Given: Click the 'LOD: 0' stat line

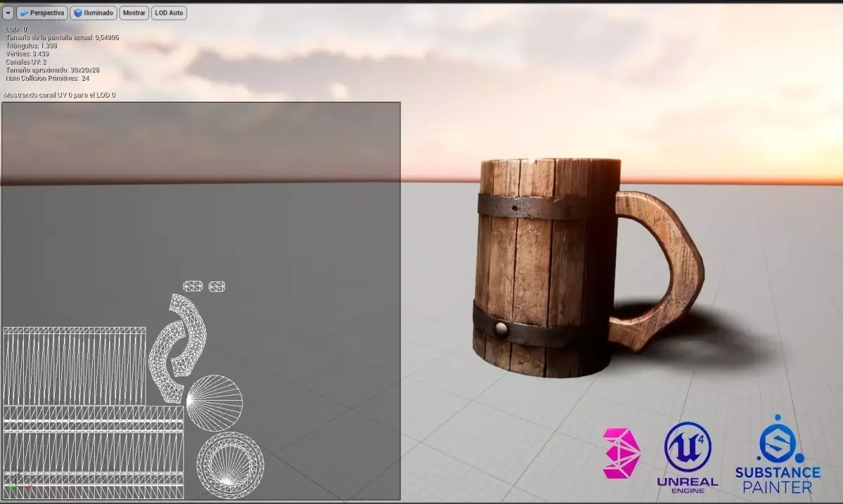Looking at the screenshot, I should (x=16, y=29).
